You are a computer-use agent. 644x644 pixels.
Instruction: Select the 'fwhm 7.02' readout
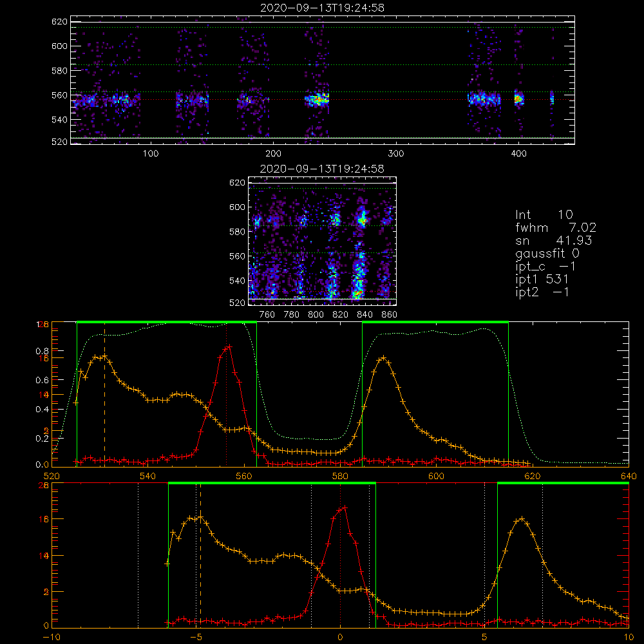pyautogui.click(x=556, y=227)
